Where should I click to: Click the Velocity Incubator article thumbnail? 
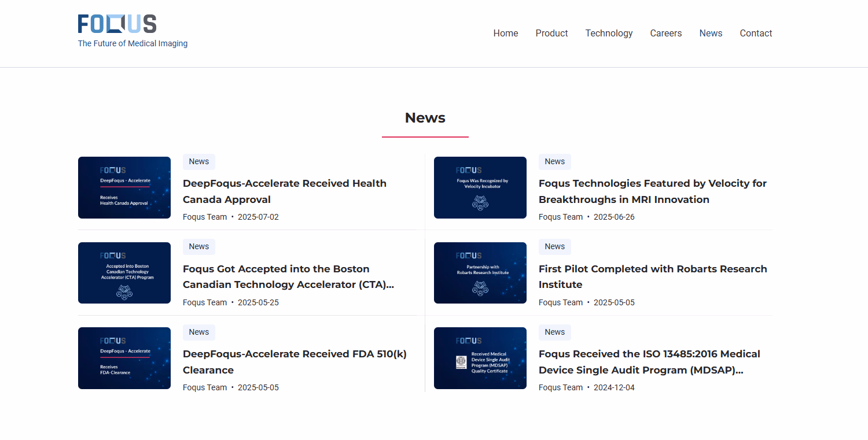tap(480, 187)
